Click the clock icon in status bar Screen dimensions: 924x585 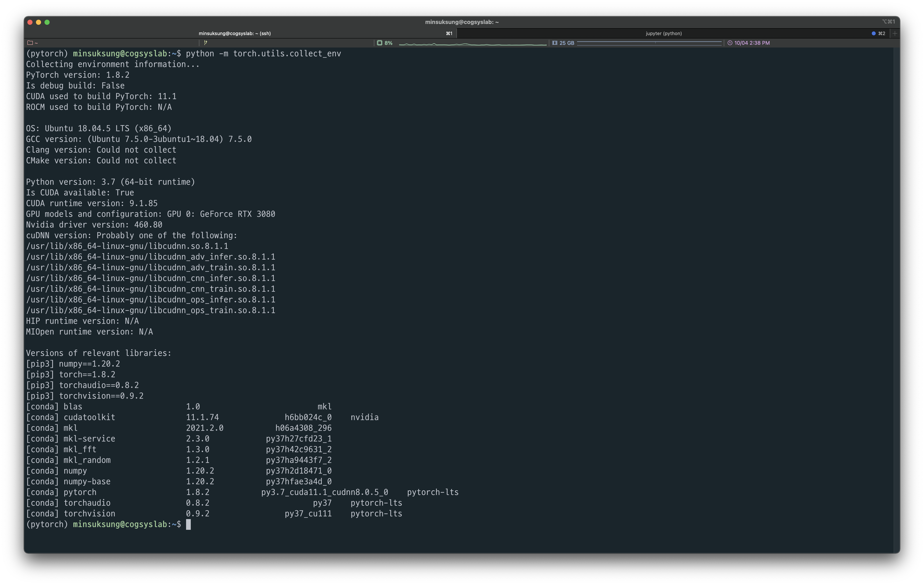(x=730, y=43)
